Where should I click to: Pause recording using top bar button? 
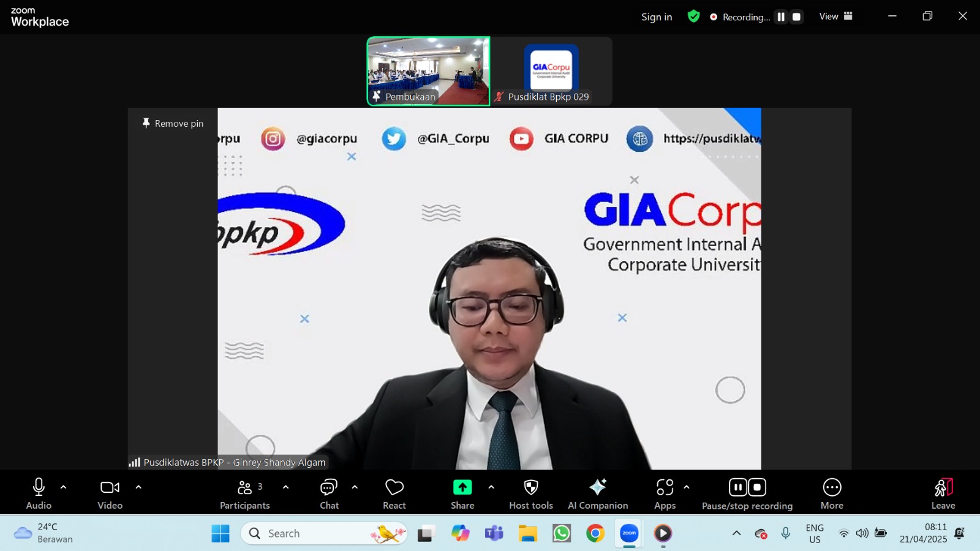point(781,17)
